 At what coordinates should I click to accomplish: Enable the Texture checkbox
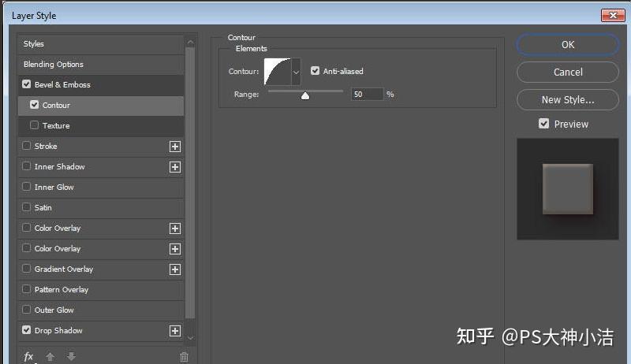[x=35, y=125]
